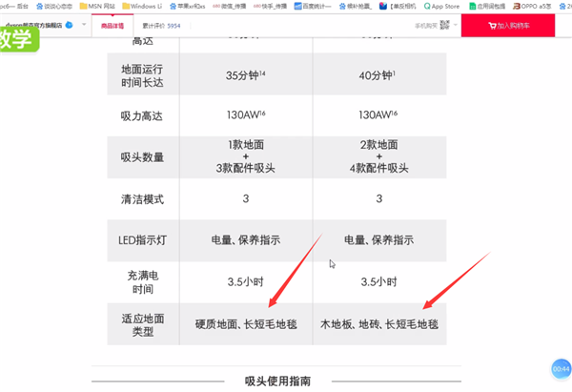Select the 适应地面类型 row label
The width and height of the screenshot is (572, 392).
pos(143,325)
